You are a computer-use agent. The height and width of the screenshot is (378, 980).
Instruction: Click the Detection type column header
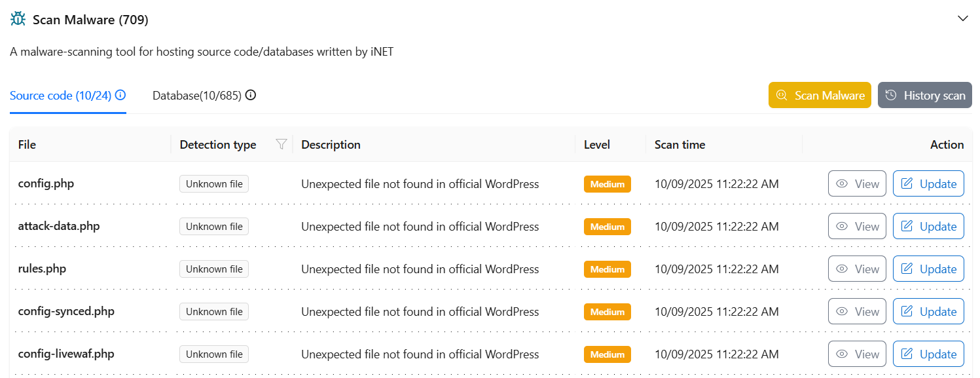click(x=218, y=145)
